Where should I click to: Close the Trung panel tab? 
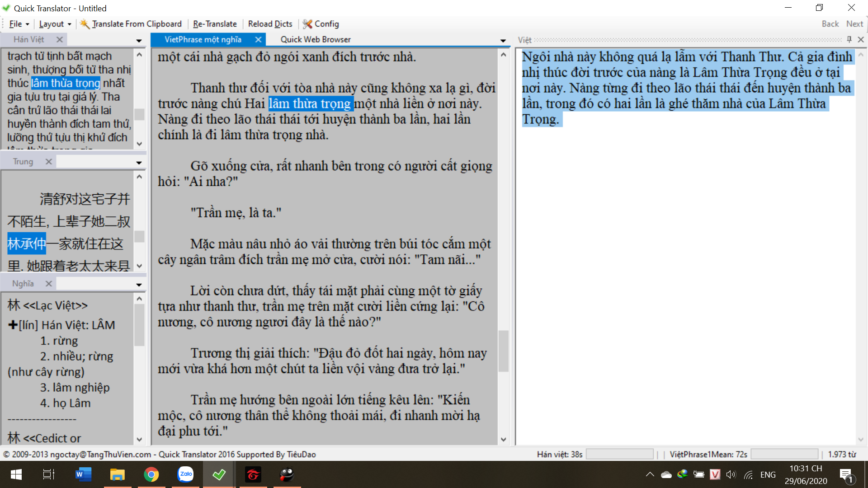[x=49, y=162]
